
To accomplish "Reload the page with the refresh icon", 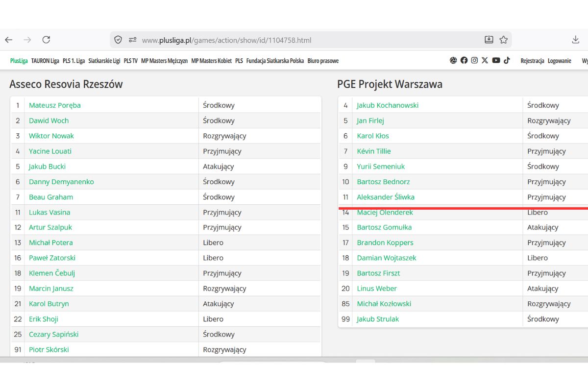I will (46, 40).
